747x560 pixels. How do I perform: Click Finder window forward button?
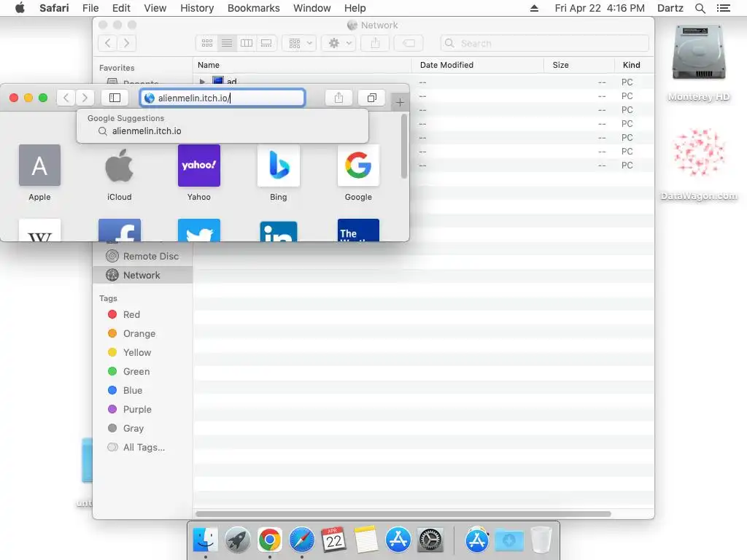tap(127, 43)
